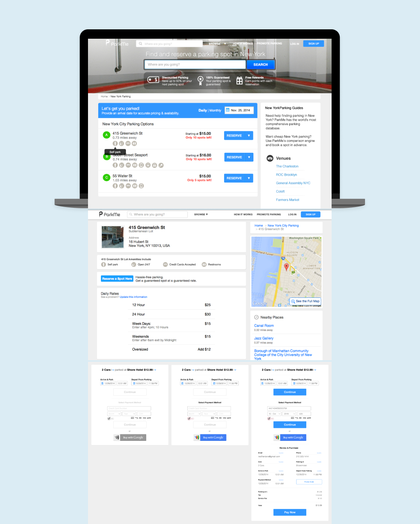Click the green marker A for 415 Greenwich St
This screenshot has height=524, width=420.
[106, 135]
